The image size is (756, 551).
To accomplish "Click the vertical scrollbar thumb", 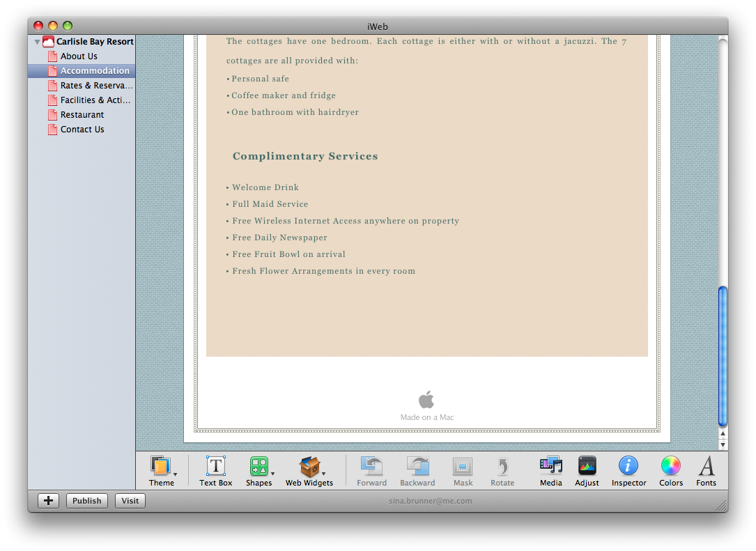I will [723, 357].
